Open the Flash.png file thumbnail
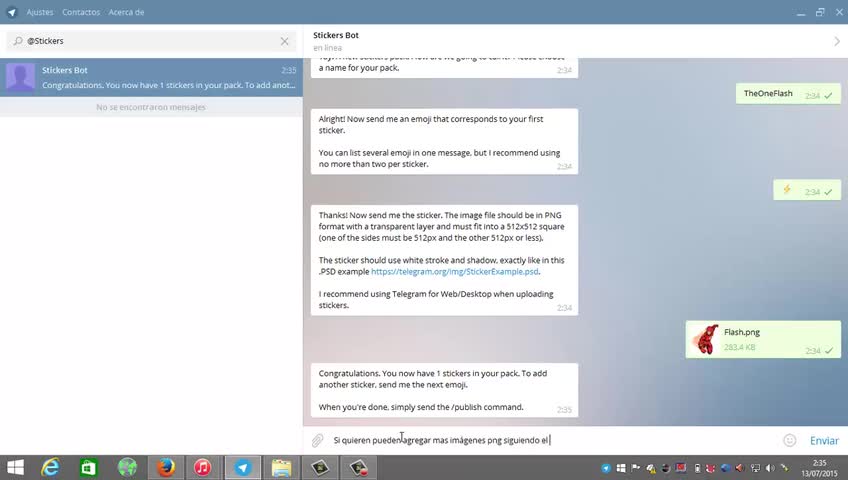 tap(706, 339)
